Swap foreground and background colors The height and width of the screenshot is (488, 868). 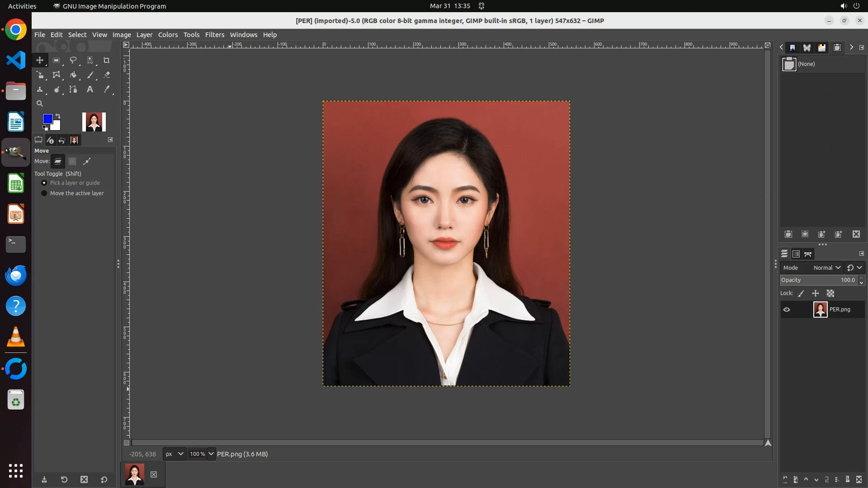click(58, 116)
